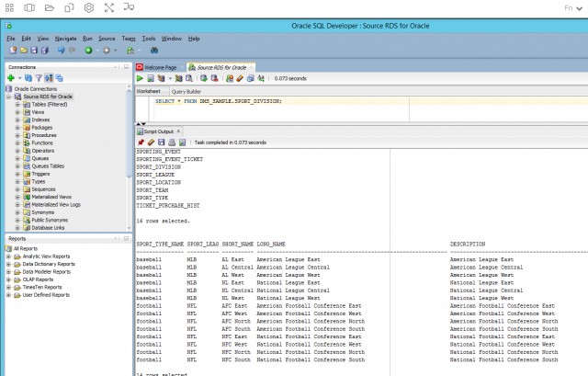The image size is (588, 376).
Task: Expand the Tables (Filtered) node
Action: [x=17, y=105]
